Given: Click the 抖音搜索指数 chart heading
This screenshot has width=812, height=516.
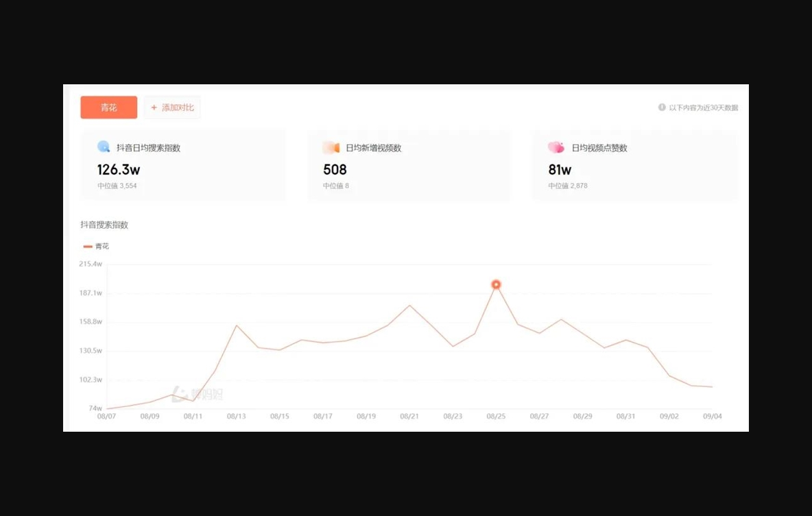Looking at the screenshot, I should pos(104,225).
